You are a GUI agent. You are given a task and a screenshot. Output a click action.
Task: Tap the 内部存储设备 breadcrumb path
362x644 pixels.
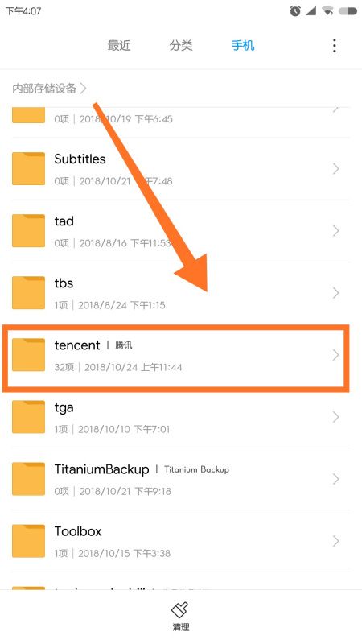coord(49,89)
